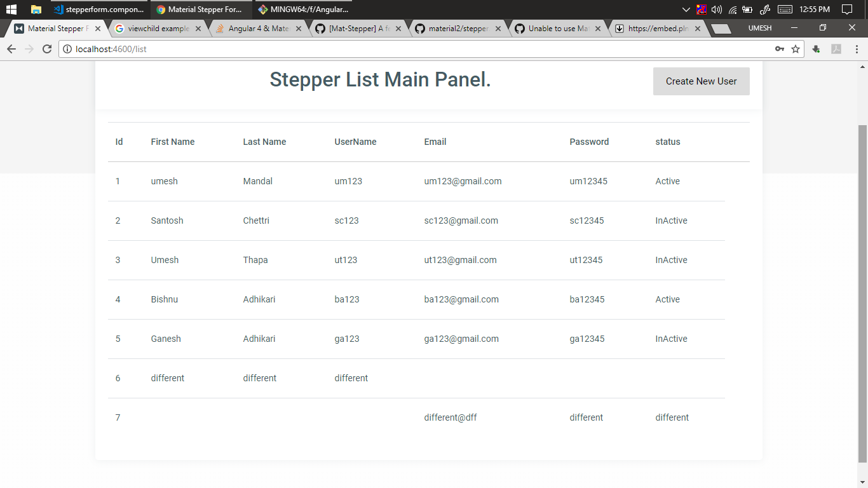The height and width of the screenshot is (488, 868).
Task: Open the Wi-Fi network tray icon
Action: (732, 10)
